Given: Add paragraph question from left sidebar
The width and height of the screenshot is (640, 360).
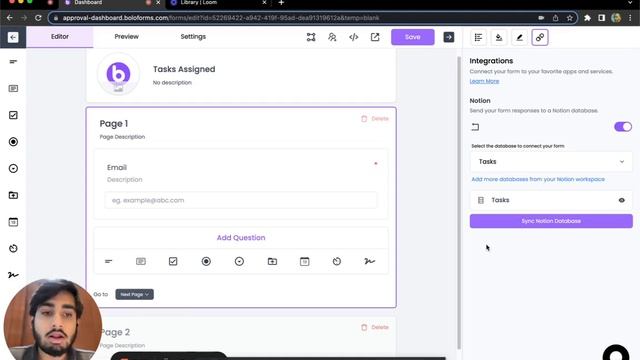Looking at the screenshot, I should pyautogui.click(x=13, y=89).
